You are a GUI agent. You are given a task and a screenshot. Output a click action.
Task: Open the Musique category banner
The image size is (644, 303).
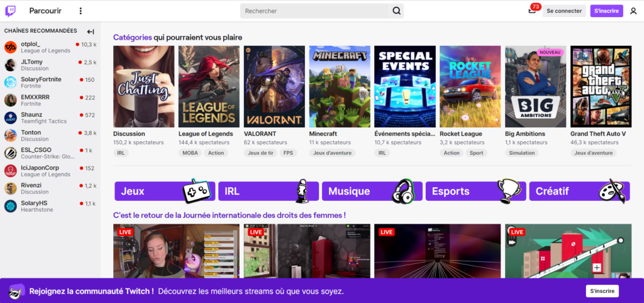[372, 191]
